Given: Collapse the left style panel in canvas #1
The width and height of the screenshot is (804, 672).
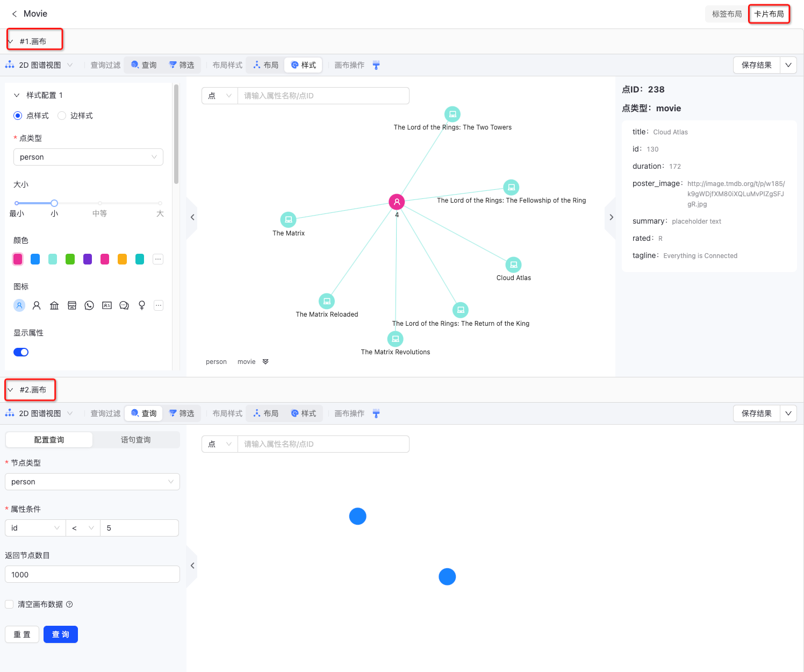Looking at the screenshot, I should tap(192, 217).
